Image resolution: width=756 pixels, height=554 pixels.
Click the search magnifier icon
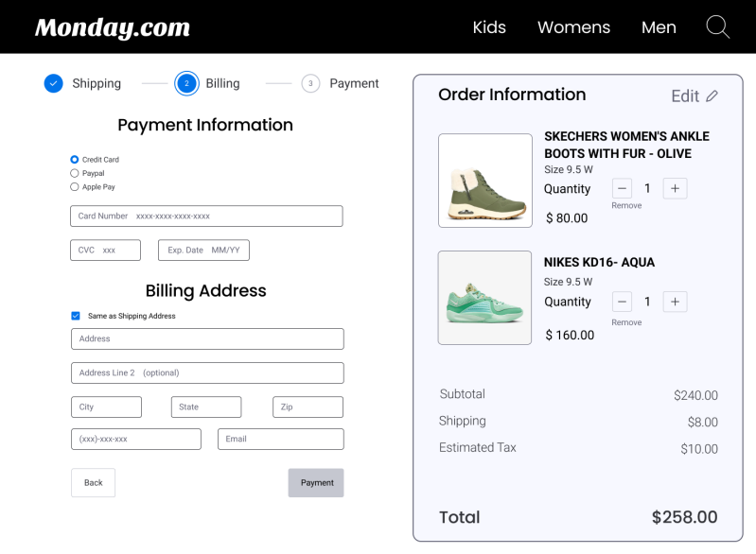click(718, 26)
